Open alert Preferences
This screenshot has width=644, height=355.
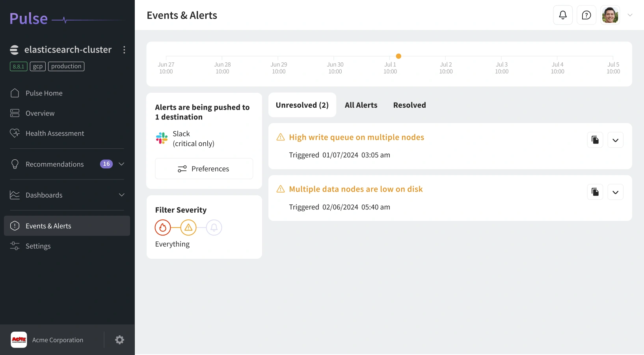pyautogui.click(x=204, y=169)
